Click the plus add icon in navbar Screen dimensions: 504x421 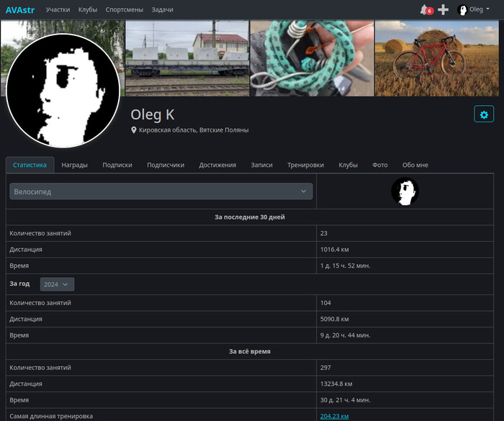[444, 9]
